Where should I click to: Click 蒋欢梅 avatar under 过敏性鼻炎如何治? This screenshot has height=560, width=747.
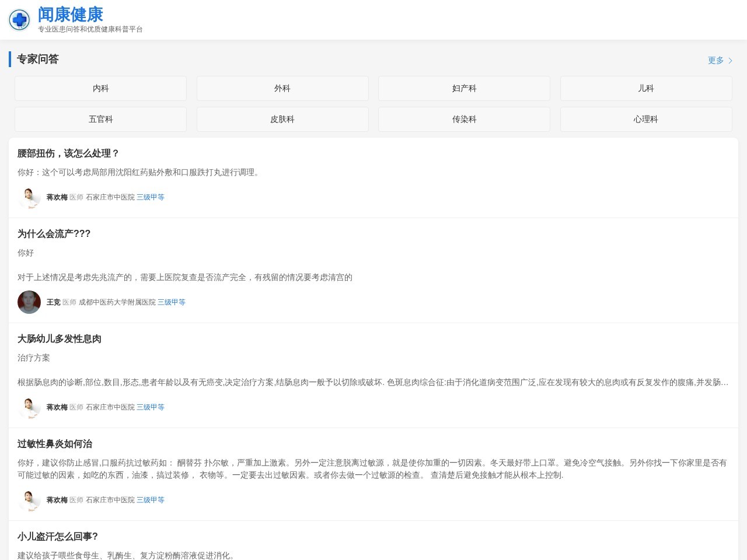click(x=29, y=500)
